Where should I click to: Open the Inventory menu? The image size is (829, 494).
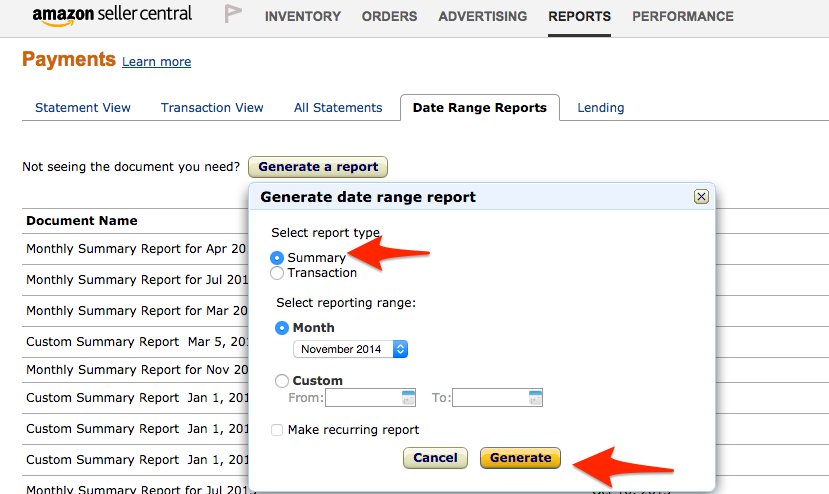(303, 16)
